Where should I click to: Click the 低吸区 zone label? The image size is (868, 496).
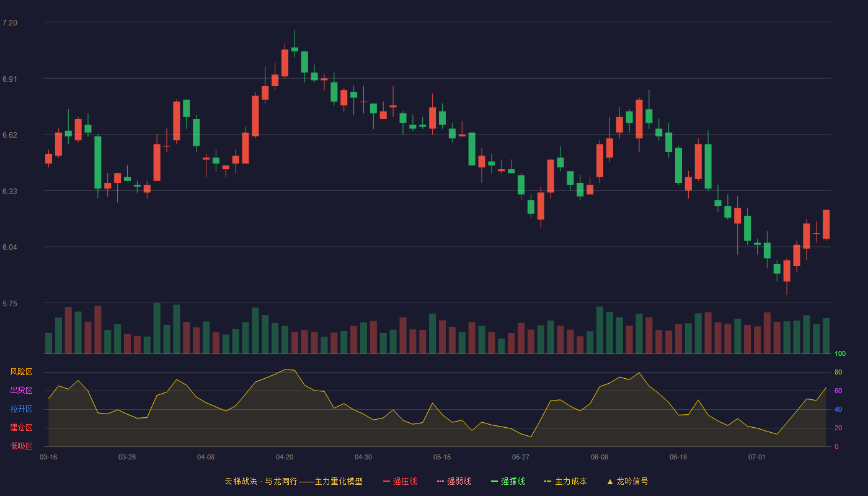pos(21,446)
